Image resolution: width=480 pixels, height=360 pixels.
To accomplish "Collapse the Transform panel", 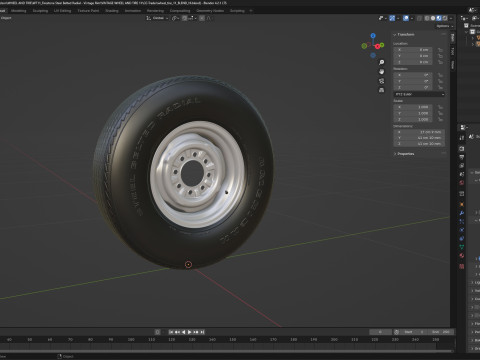I will point(404,35).
